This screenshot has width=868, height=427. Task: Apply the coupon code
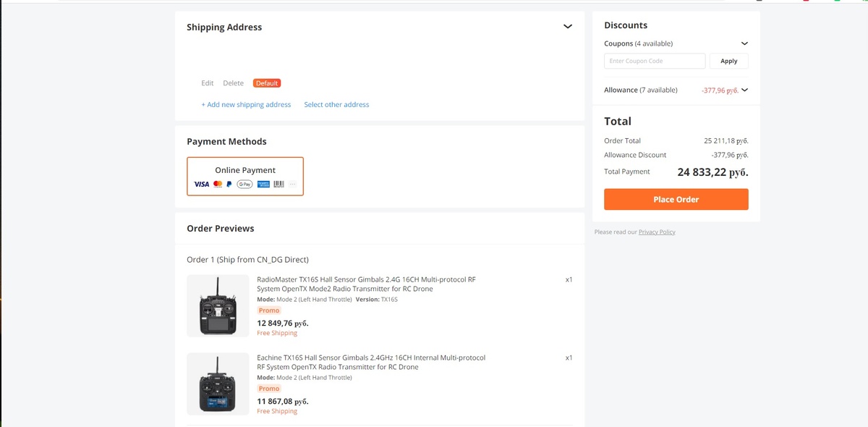tap(728, 62)
